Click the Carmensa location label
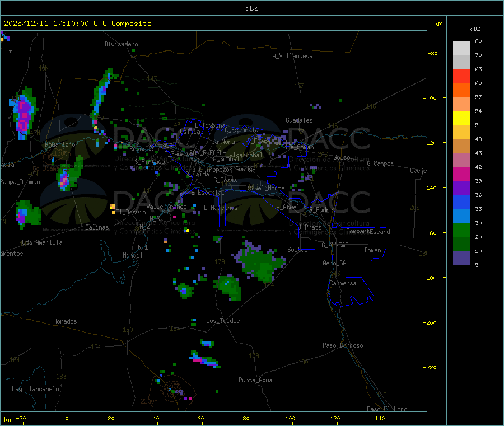Image resolution: width=504 pixels, height=426 pixels. 343,283
